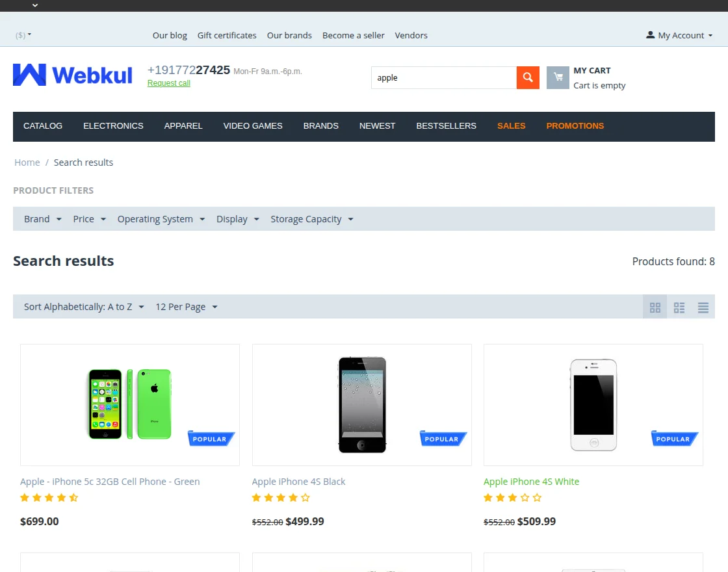Select ELECTRONICS in the navigation menu
728x572 pixels.
[113, 126]
